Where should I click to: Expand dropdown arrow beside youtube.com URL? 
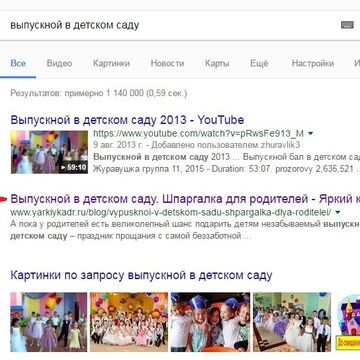point(311,134)
